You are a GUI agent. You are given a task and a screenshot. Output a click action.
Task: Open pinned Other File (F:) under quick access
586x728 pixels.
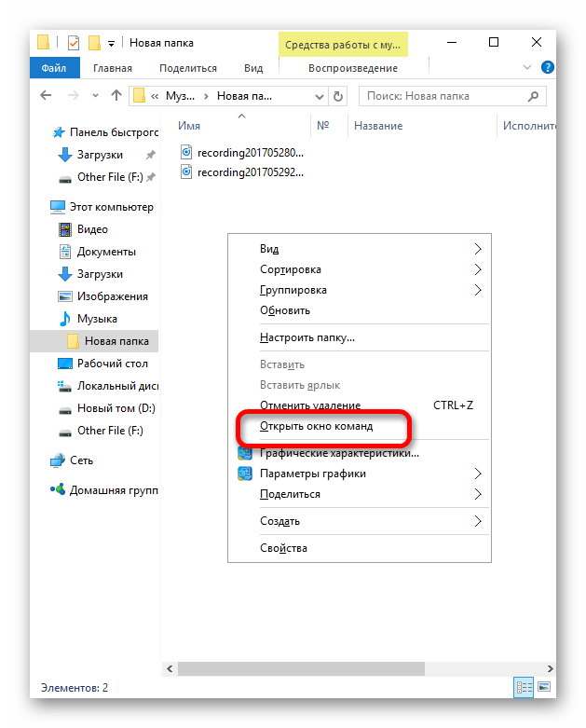click(x=110, y=177)
